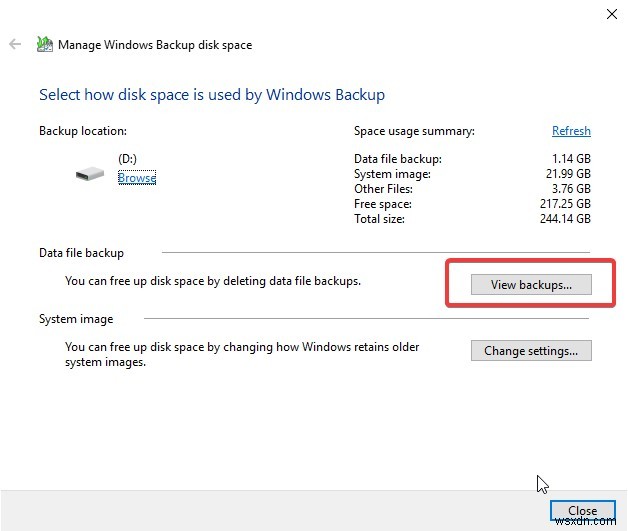The width and height of the screenshot is (628, 531).
Task: Select the '1.14 GB' value
Action: click(x=571, y=159)
